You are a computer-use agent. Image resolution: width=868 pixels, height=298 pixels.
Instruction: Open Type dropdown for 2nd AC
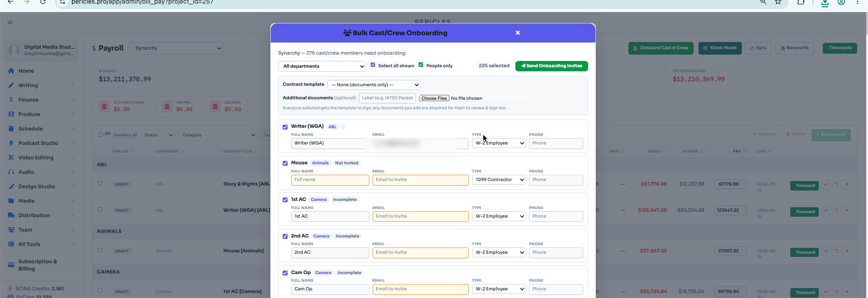click(499, 252)
